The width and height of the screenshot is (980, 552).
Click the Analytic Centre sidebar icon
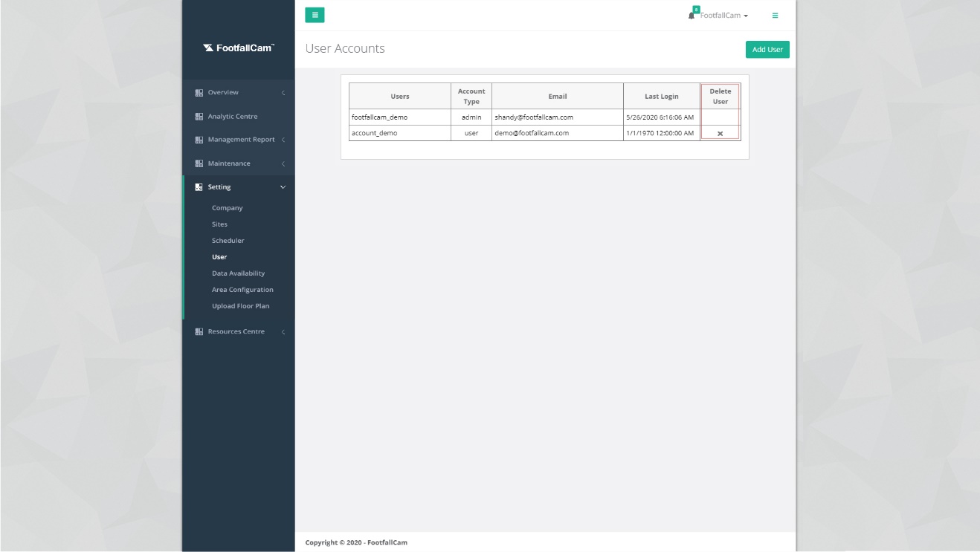pos(199,117)
